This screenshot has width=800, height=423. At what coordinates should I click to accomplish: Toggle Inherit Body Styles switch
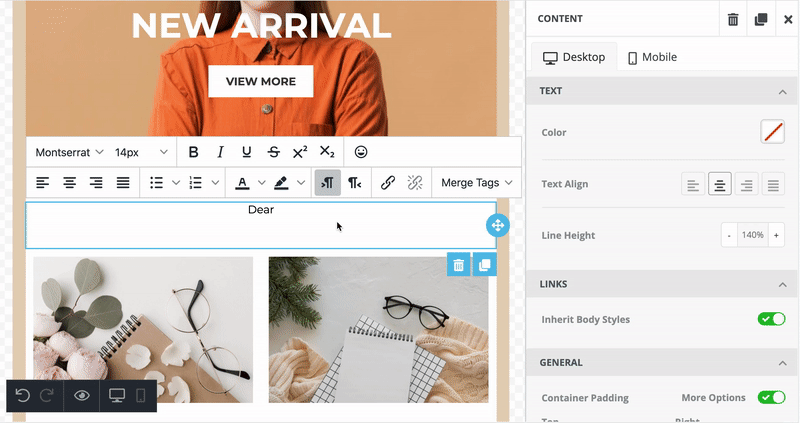[771, 319]
